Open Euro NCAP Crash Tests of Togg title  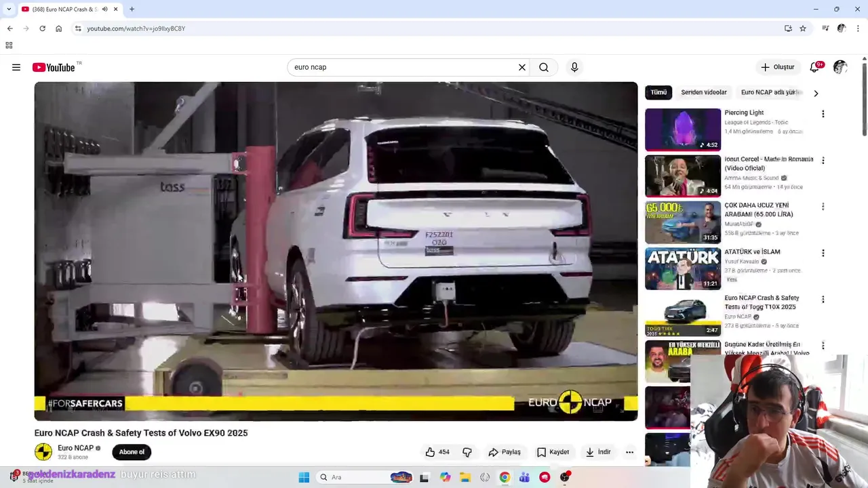click(762, 302)
